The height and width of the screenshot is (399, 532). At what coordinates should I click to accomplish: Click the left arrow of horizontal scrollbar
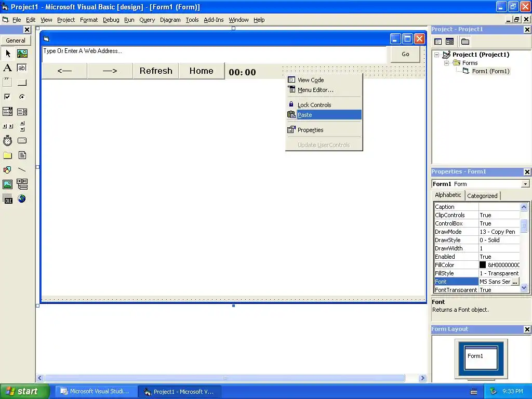pyautogui.click(x=40, y=378)
